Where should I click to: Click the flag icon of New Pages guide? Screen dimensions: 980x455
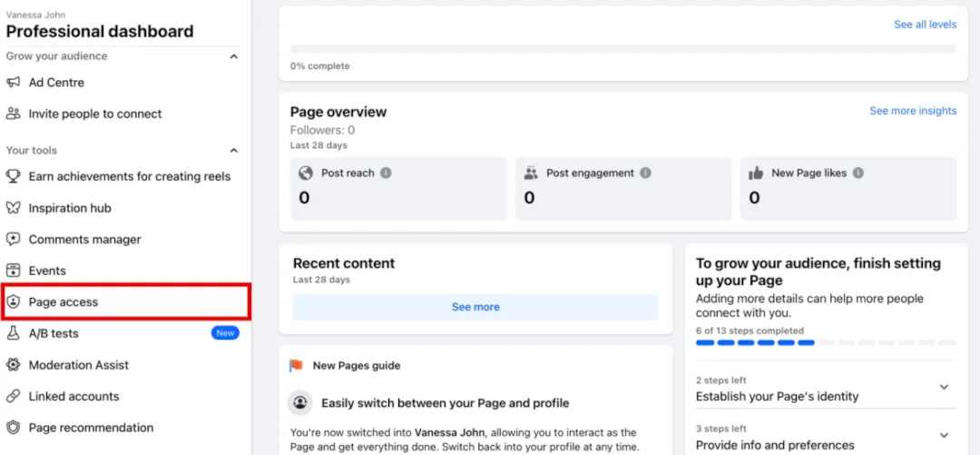pyautogui.click(x=296, y=365)
